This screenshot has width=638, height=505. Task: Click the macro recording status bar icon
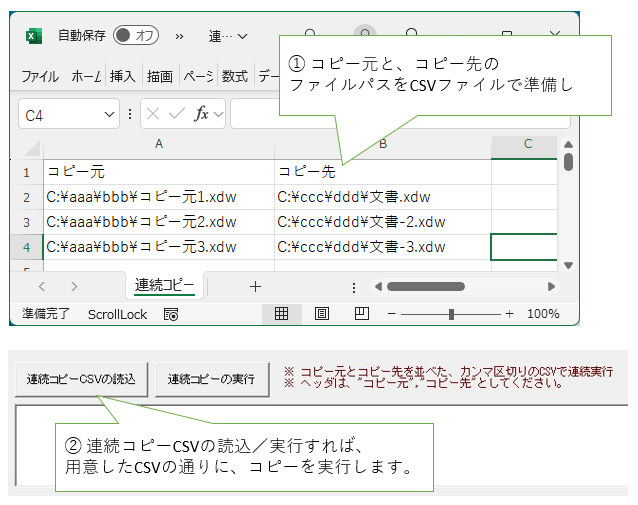pos(171,314)
